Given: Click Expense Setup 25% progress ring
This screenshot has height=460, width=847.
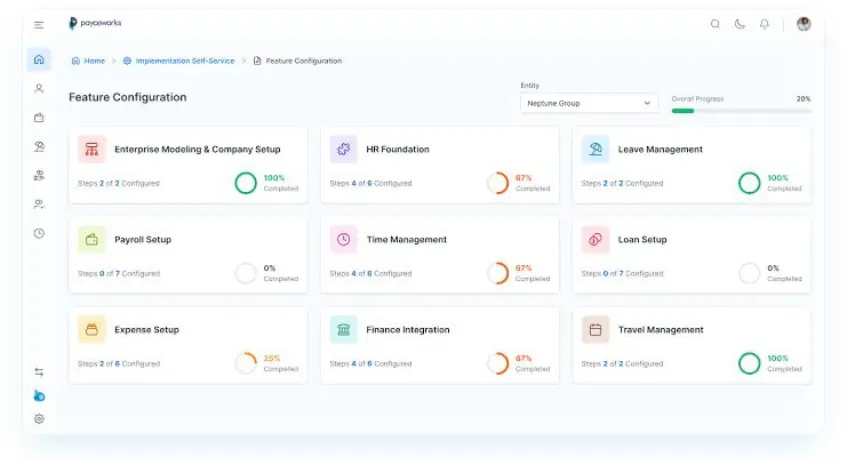Looking at the screenshot, I should pos(246,363).
